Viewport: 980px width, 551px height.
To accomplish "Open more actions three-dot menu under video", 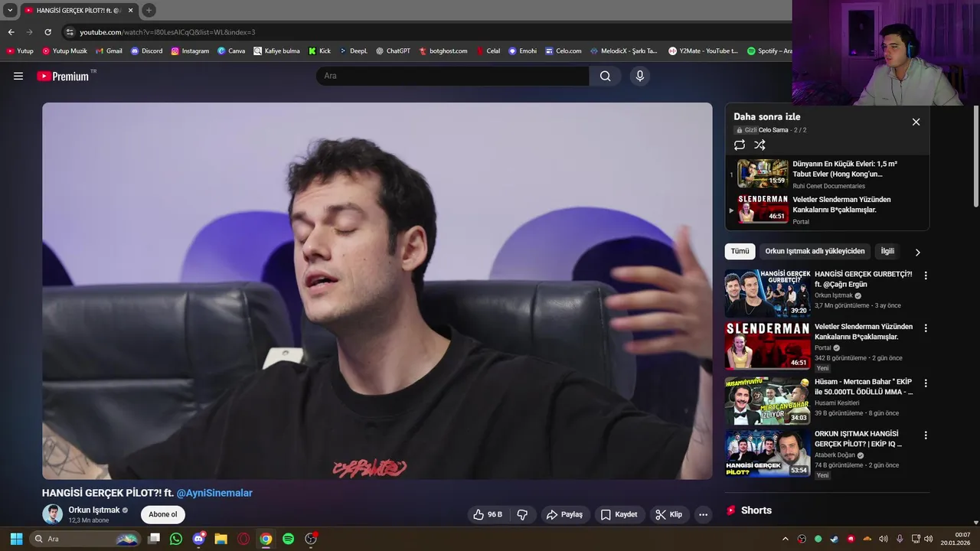I will pyautogui.click(x=703, y=514).
